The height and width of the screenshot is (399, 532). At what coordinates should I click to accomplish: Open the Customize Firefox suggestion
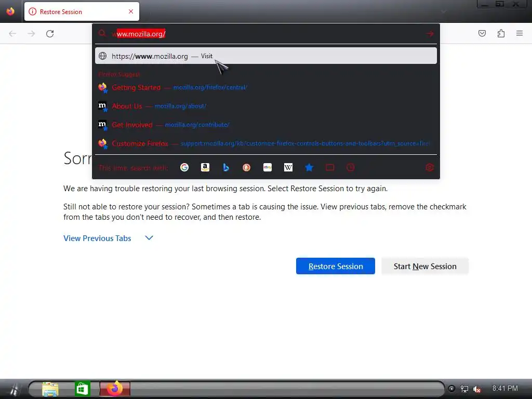[x=266, y=143]
